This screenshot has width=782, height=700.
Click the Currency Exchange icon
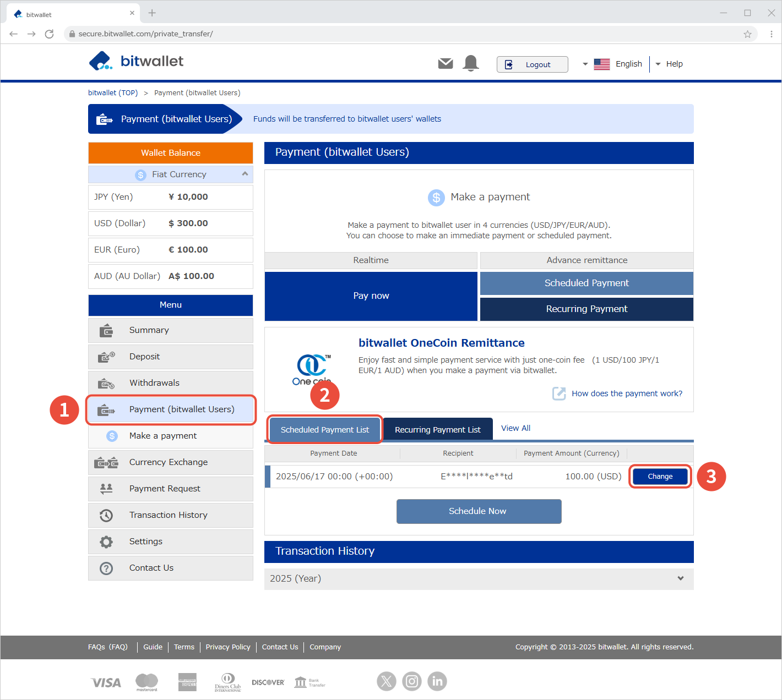click(x=106, y=463)
